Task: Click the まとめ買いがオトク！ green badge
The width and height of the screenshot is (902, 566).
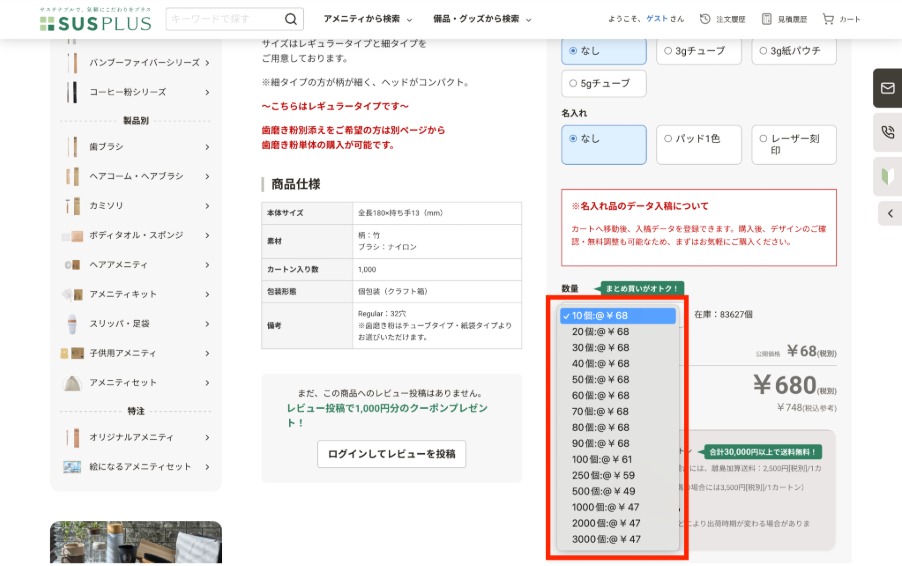Action: click(640, 288)
